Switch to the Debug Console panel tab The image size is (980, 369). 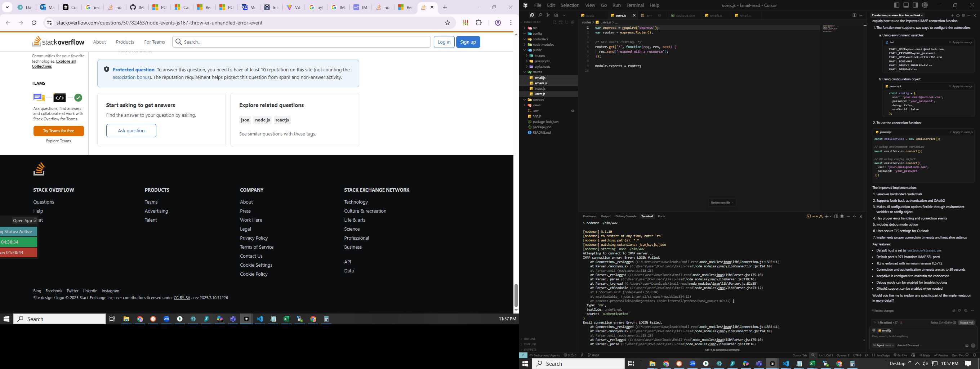coord(626,216)
